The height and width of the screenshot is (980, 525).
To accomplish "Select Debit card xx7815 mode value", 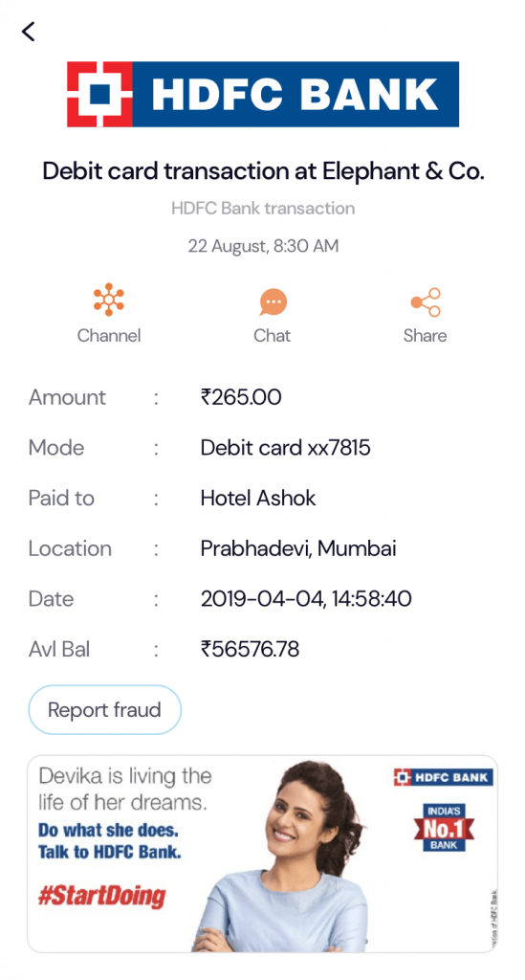I will (285, 448).
